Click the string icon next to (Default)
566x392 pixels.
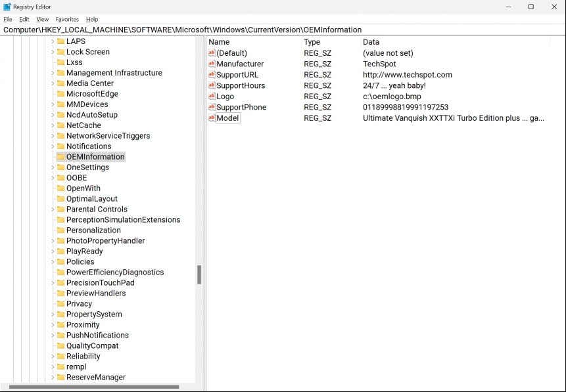(x=212, y=53)
